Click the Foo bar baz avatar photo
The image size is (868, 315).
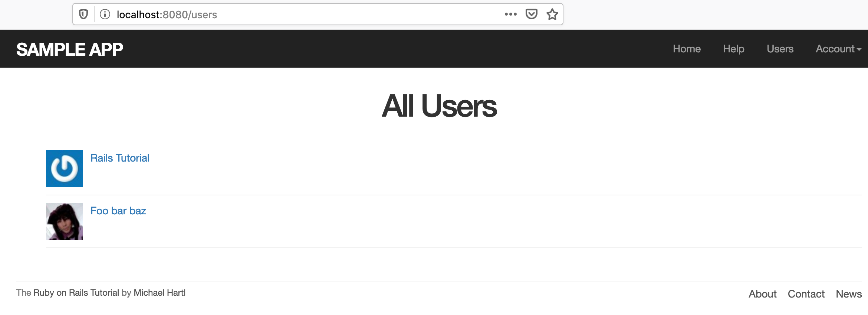[65, 221]
